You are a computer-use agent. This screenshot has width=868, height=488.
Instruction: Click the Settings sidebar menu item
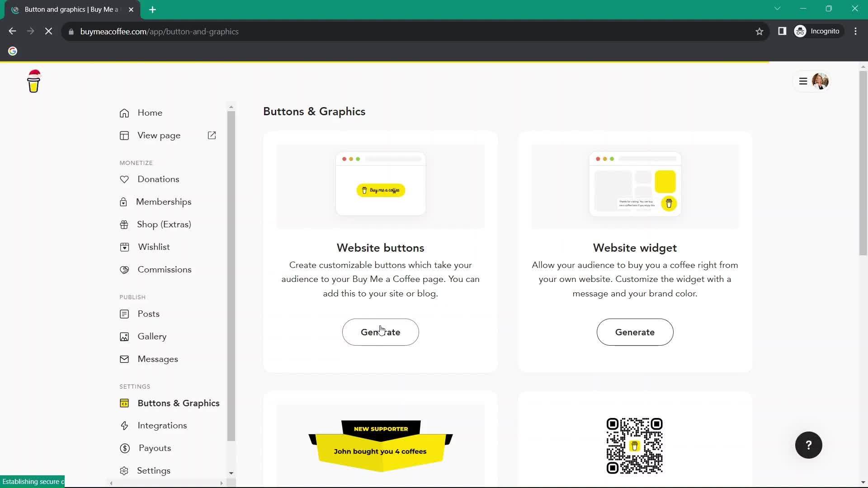click(155, 471)
